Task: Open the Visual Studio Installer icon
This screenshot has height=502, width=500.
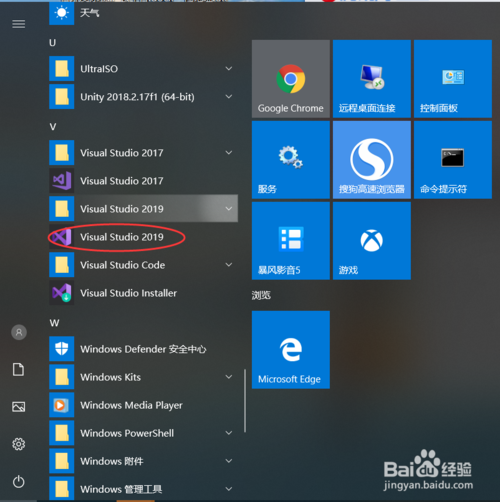Action: (62, 293)
